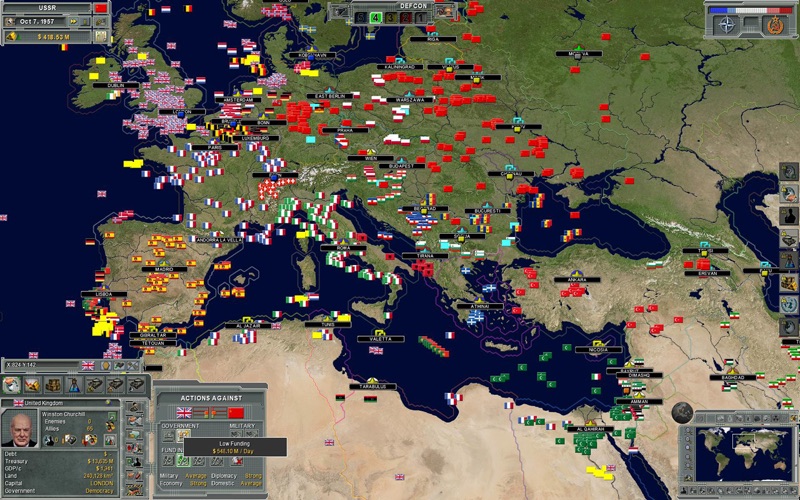Open the Finance department chart icon
The image size is (800, 500).
coord(32,385)
